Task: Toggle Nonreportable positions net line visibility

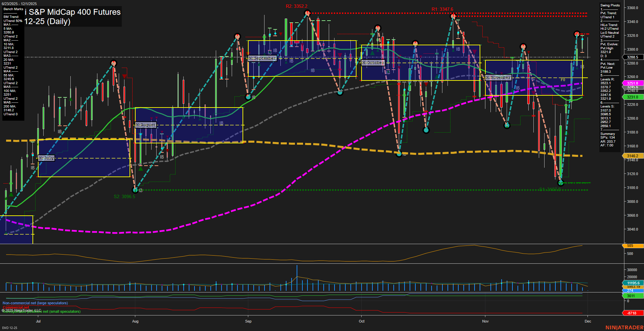Action: [41, 312]
